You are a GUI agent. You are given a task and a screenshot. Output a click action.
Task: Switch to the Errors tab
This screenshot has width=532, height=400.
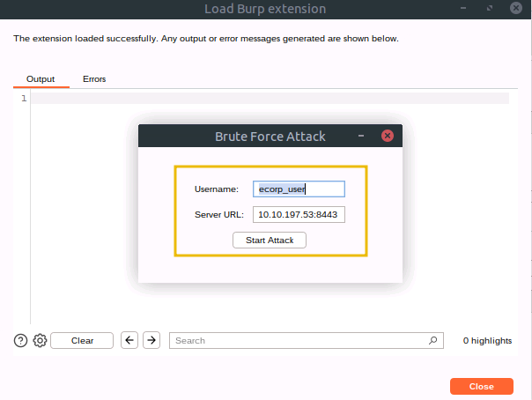tap(94, 79)
